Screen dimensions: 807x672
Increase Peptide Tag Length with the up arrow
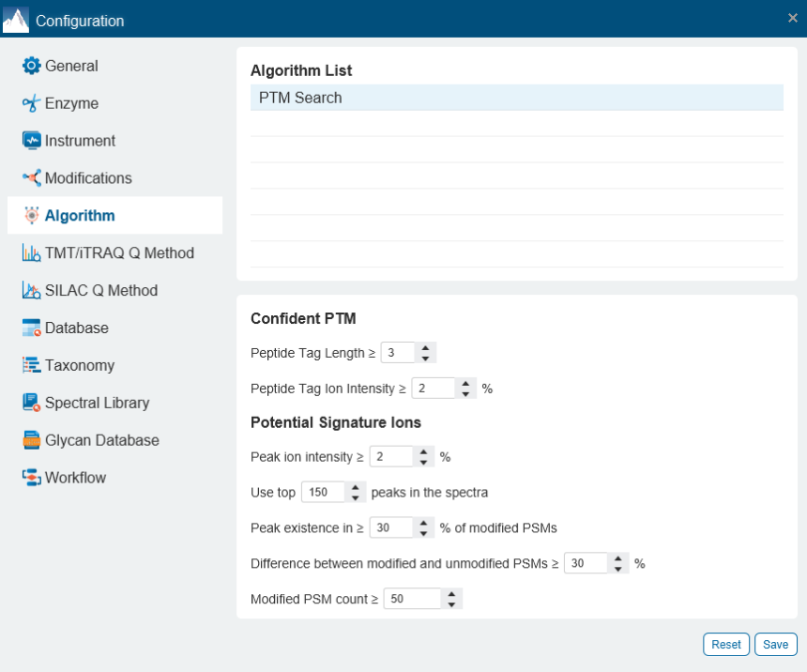click(x=424, y=347)
